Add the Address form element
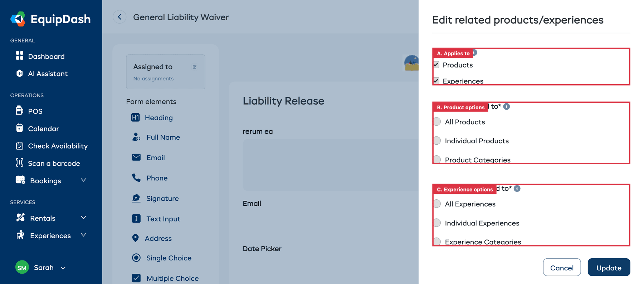The height and width of the screenshot is (284, 644). tap(158, 238)
